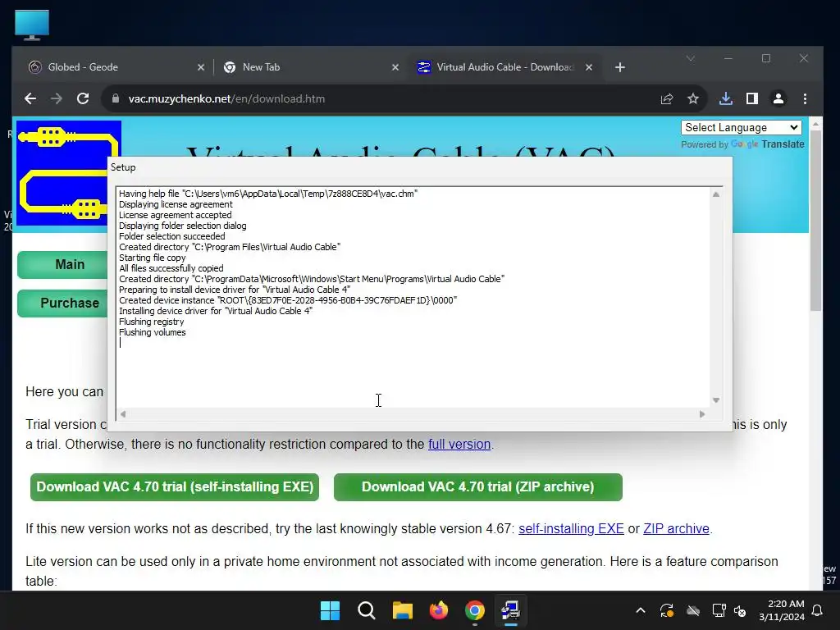Open the network status tray icon

[719, 610]
